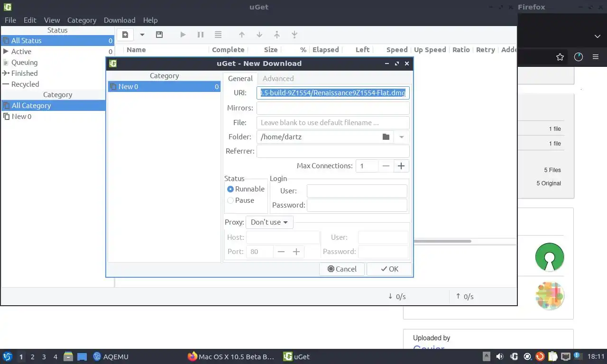Click the Login Password input field
The image size is (607, 364).
click(x=357, y=205)
